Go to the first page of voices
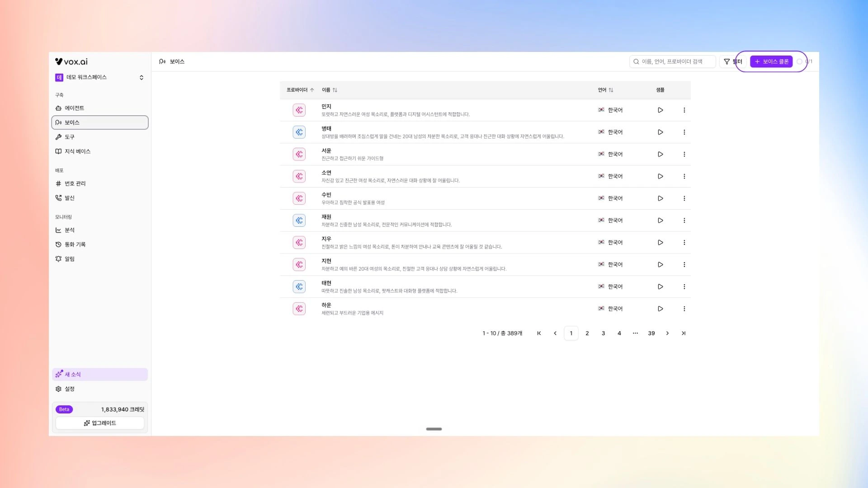The image size is (868, 488). tap(539, 333)
